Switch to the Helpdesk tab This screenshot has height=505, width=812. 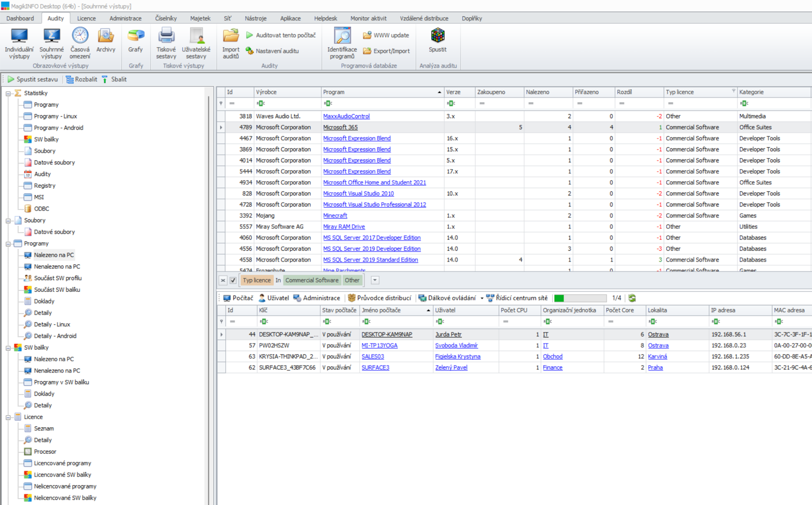[325, 18]
